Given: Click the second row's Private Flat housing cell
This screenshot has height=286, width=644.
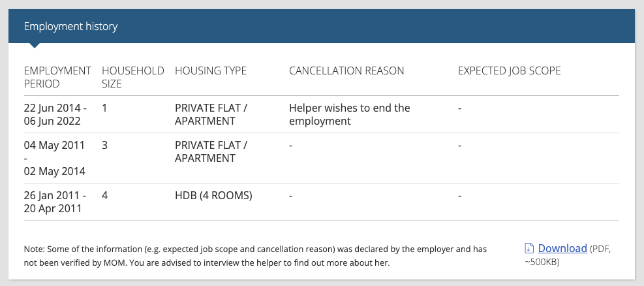Looking at the screenshot, I should 211,151.
